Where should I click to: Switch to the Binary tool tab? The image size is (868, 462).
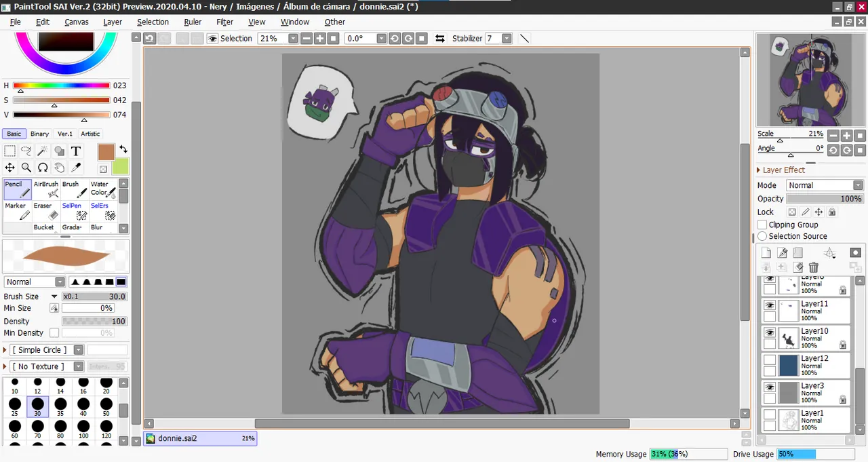[39, 134]
